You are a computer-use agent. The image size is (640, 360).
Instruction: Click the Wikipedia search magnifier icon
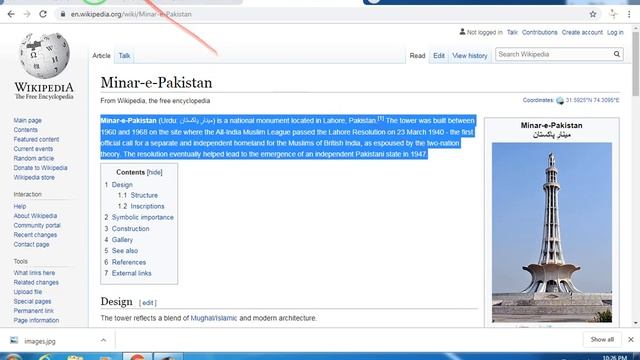point(616,54)
